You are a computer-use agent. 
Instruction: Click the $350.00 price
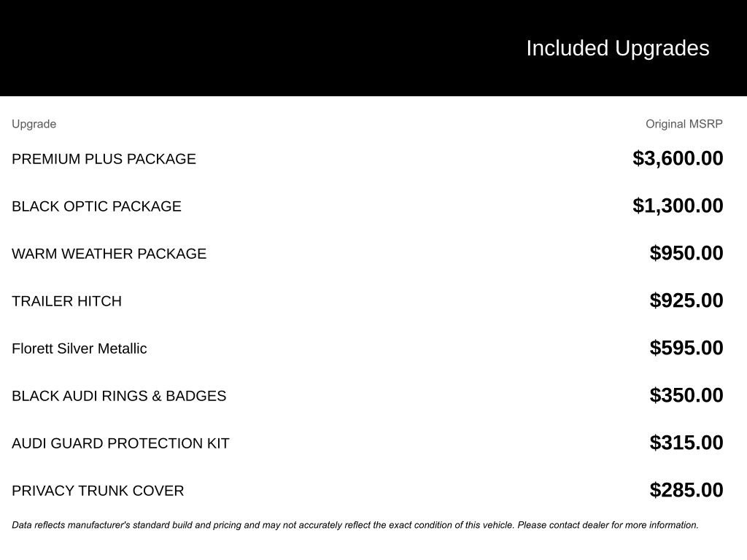(686, 395)
